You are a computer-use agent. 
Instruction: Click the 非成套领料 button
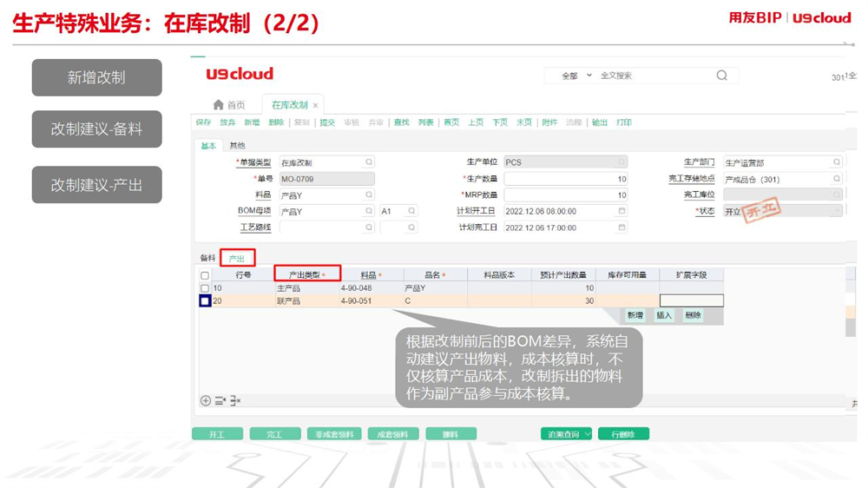tap(334, 434)
